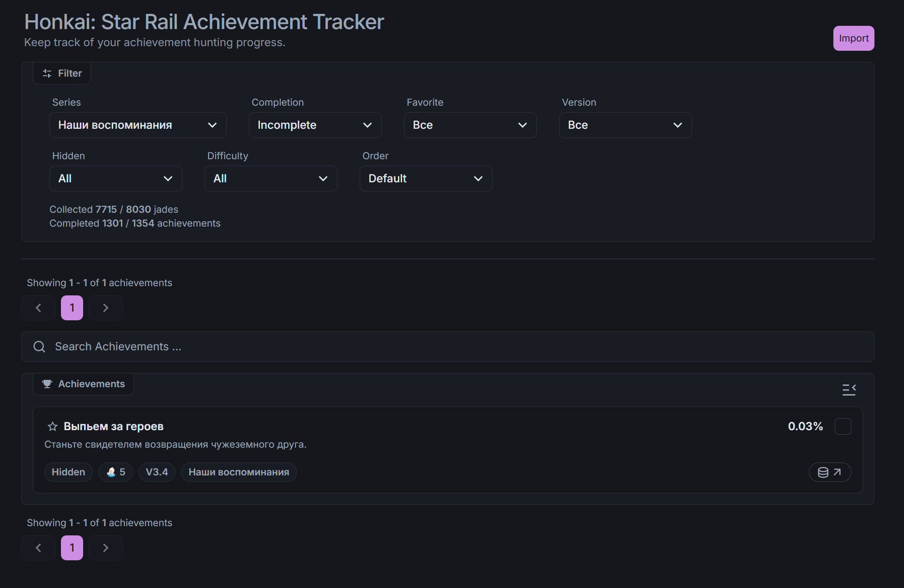The image size is (904, 588).
Task: Expand the Difficulty dropdown
Action: [x=271, y=179]
